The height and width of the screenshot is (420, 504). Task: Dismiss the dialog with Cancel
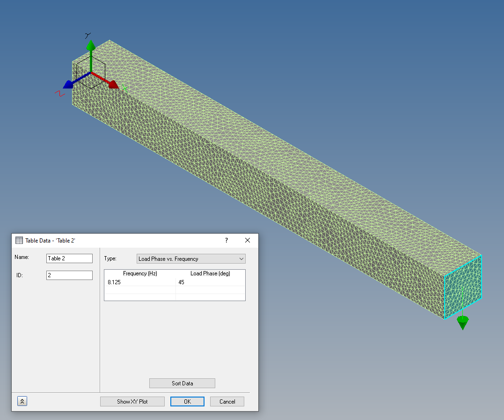(227, 401)
